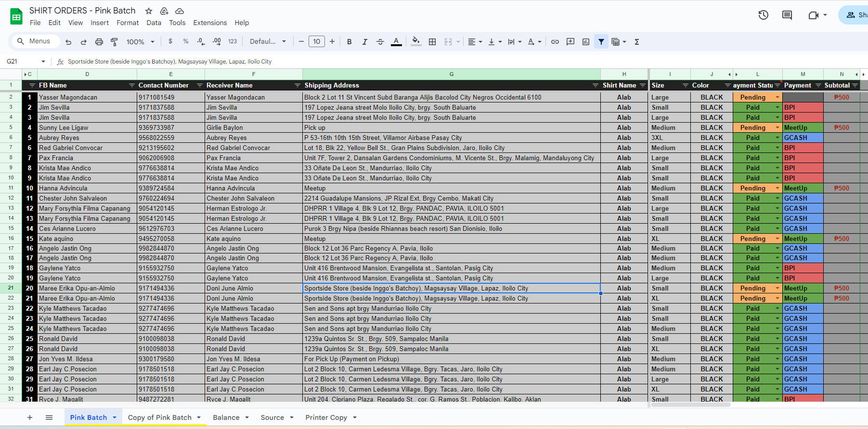Viewport: 868px width, 429px height.
Task: Open the move-to-folder icon beside title
Action: (x=164, y=11)
